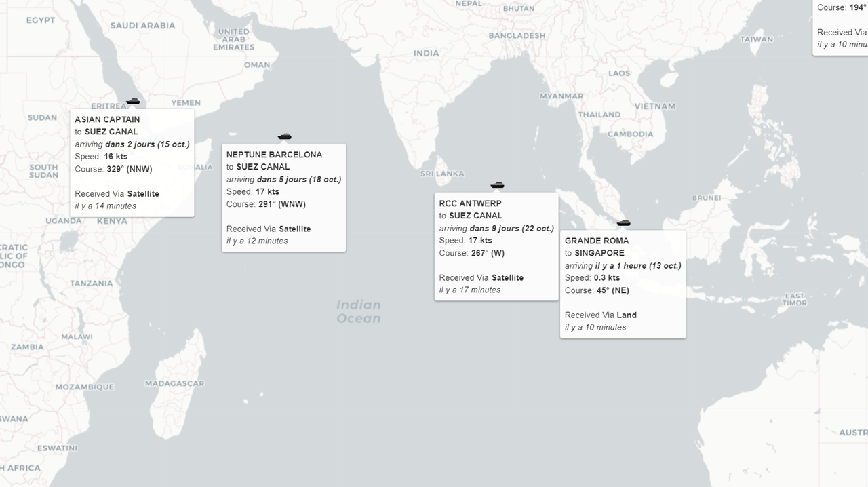Click the 16 kts speed in ASIAN CAPTAIN popup

[116, 157]
